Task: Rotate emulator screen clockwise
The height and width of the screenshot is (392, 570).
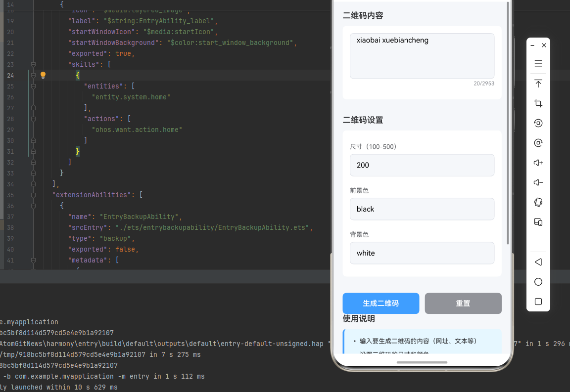Action: click(538, 143)
